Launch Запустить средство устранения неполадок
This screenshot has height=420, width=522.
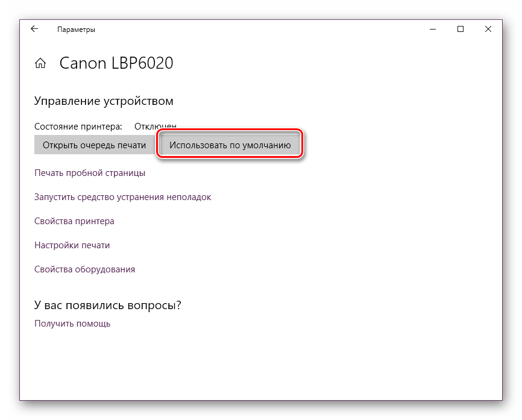(122, 197)
